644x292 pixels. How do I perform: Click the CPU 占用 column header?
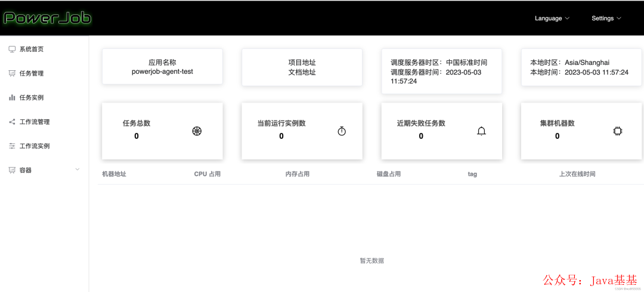click(208, 174)
